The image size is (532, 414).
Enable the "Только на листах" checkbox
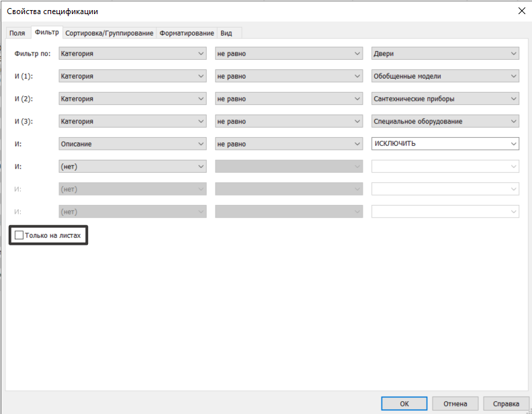19,235
